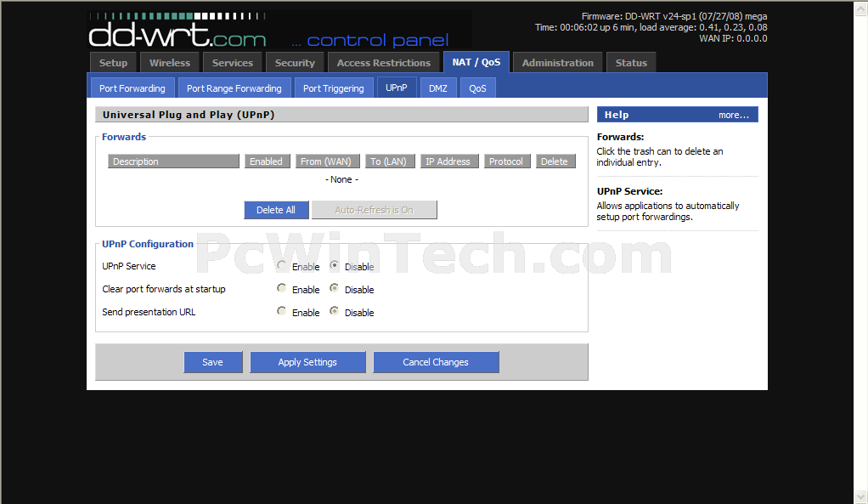Switch to the Wireless tab
This screenshot has height=504, width=868.
tap(169, 63)
